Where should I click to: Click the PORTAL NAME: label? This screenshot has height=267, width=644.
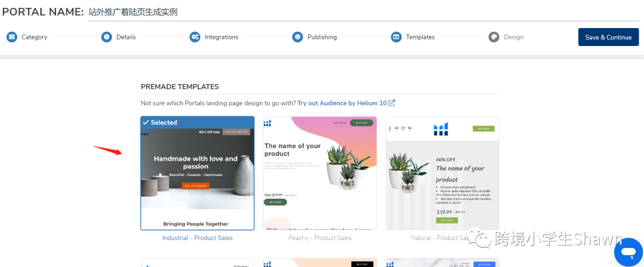click(x=43, y=12)
